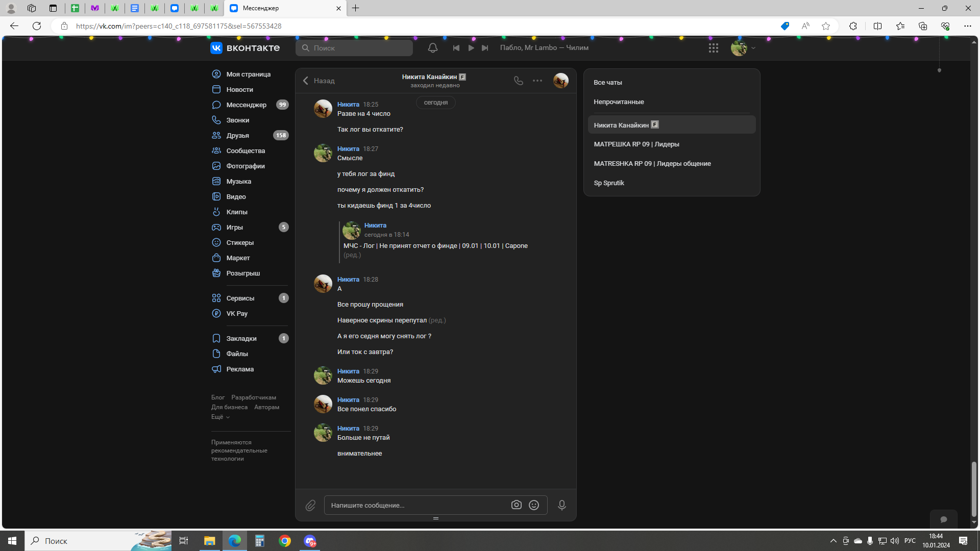Open the MATRESHKA RP 09 Лидеры общение chat

(x=652, y=163)
